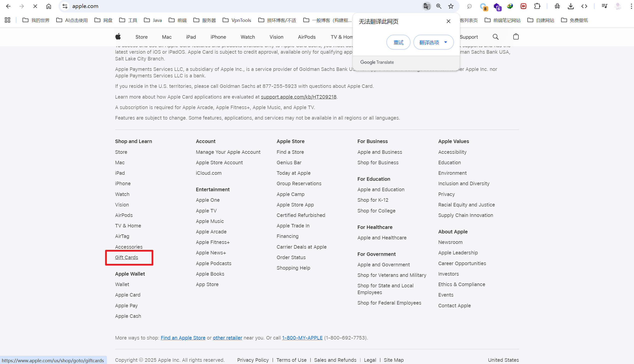The height and width of the screenshot is (364, 634).
Task: Open the VpnTools bookmarks folder
Action: pyautogui.click(x=237, y=20)
